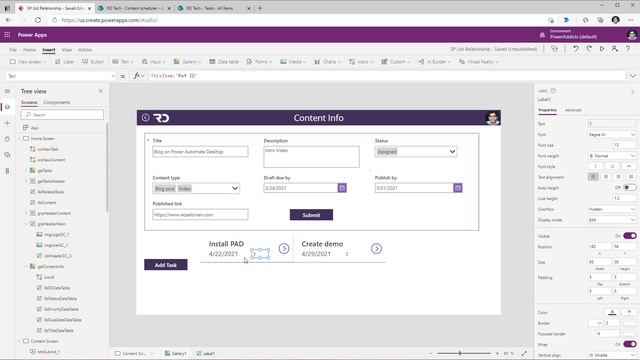Select the Label1 breadcrumb at the bottom
The height and width of the screenshot is (360, 640).
pyautogui.click(x=206, y=353)
